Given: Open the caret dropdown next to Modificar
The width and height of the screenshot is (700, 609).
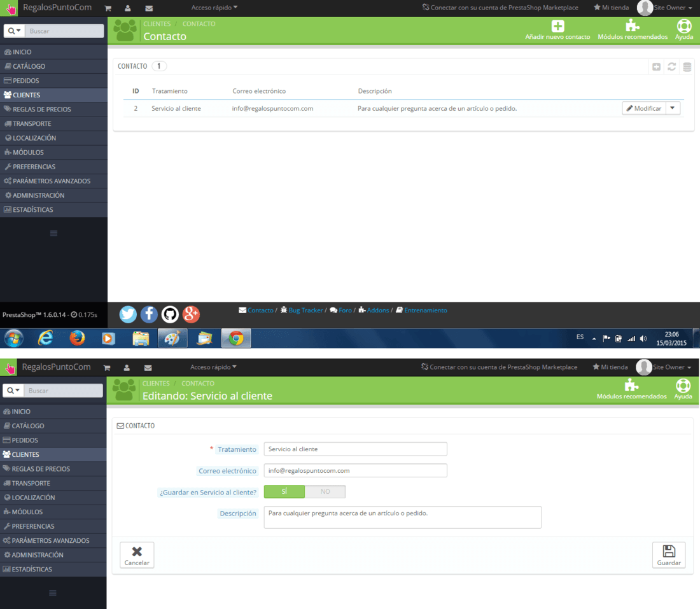Looking at the screenshot, I should (673, 108).
